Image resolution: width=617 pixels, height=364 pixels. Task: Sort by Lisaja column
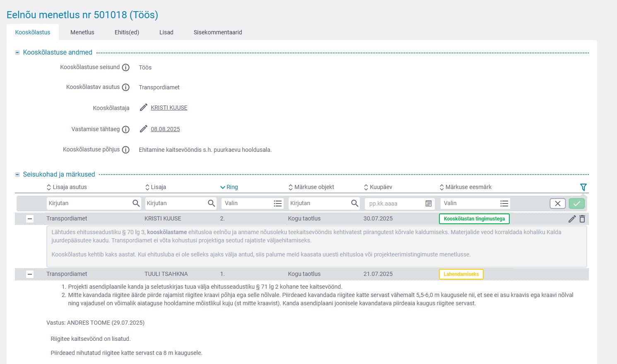[156, 187]
